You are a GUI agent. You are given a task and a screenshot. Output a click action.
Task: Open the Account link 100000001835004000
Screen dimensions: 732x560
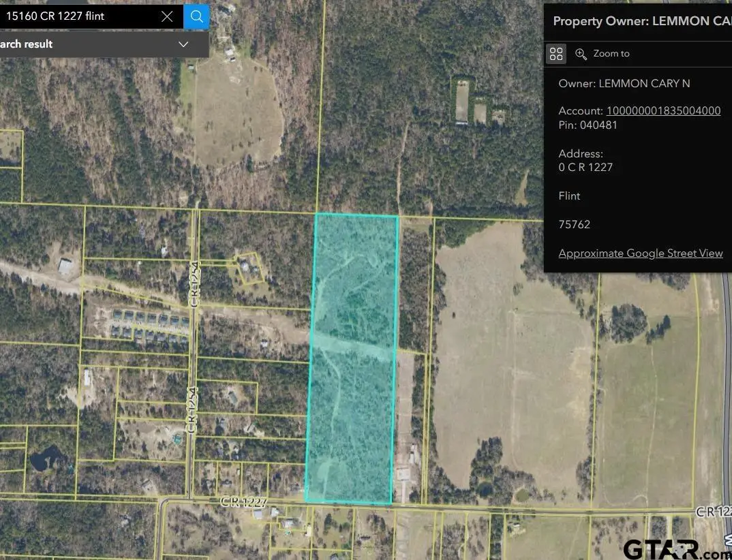(x=662, y=110)
